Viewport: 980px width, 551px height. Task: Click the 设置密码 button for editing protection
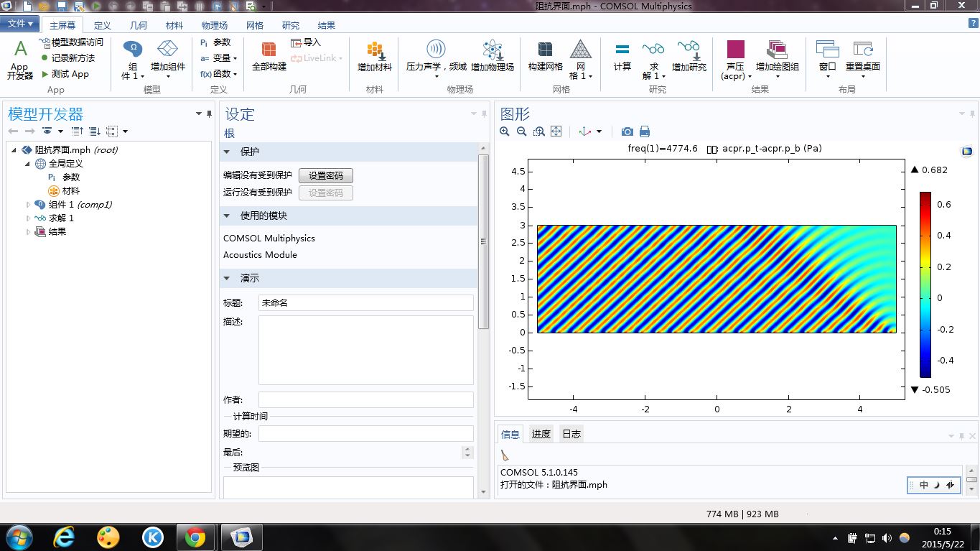tap(325, 175)
